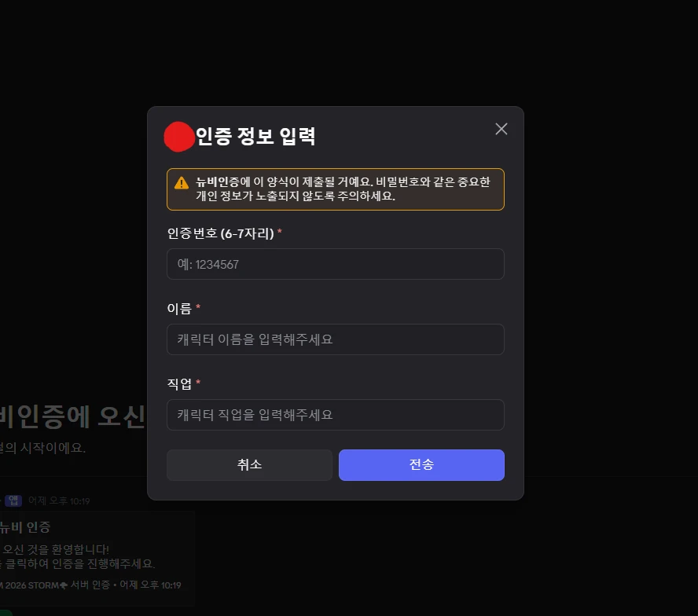Close the 인증 정보 입력 dialog with the X
The width and height of the screenshot is (698, 616).
(x=501, y=128)
